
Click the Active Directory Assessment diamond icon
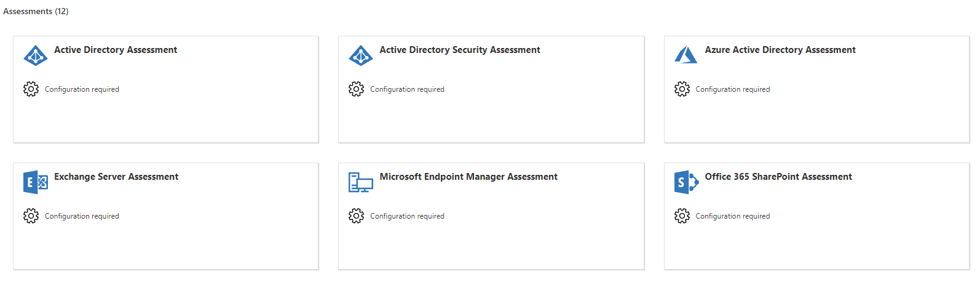click(x=36, y=55)
